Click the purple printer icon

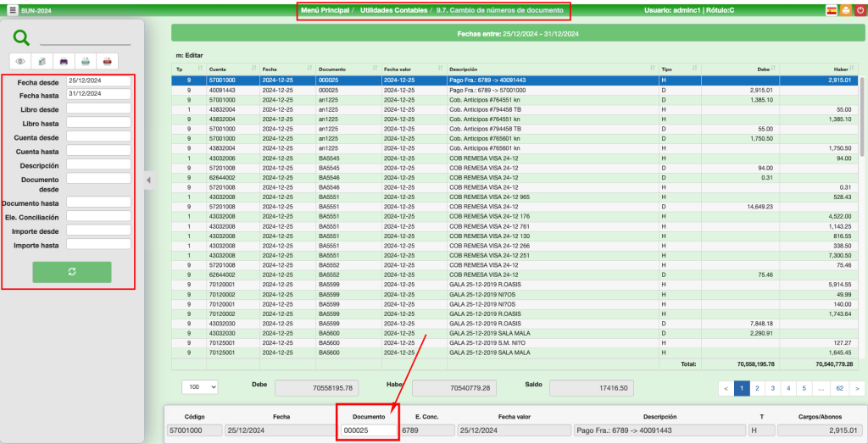coord(64,61)
